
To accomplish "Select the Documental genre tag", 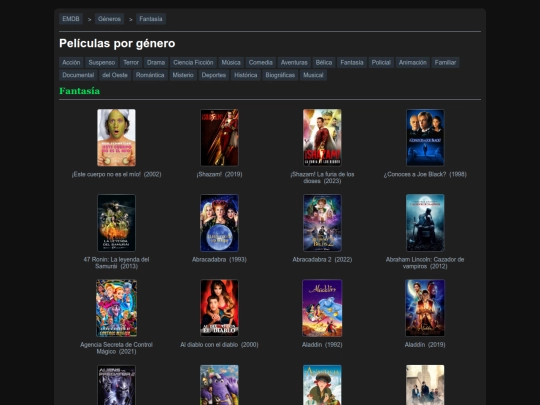I will 78,75.
